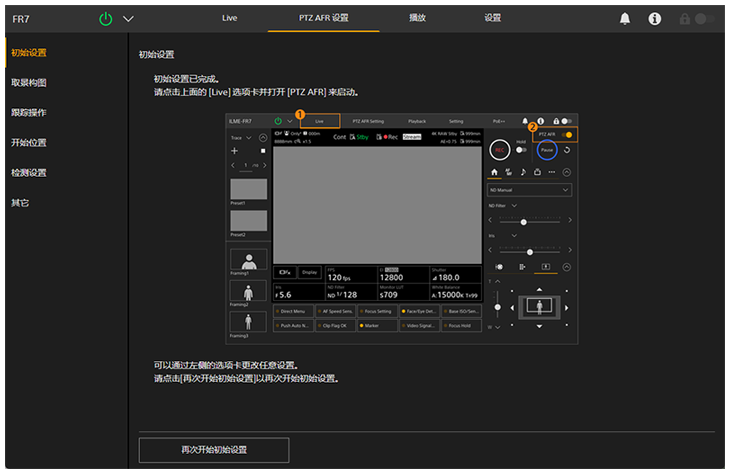
Task: Expand the chevron next to the header power icon
Action: point(128,18)
